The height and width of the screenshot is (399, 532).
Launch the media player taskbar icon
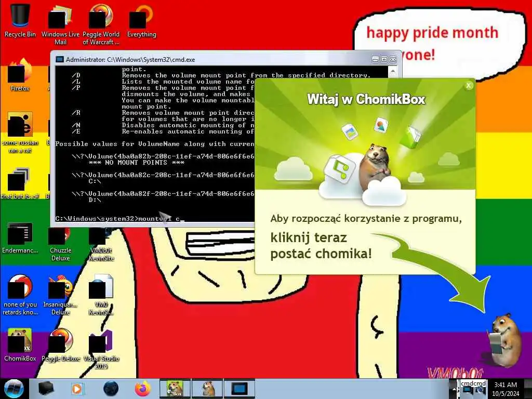point(77,389)
